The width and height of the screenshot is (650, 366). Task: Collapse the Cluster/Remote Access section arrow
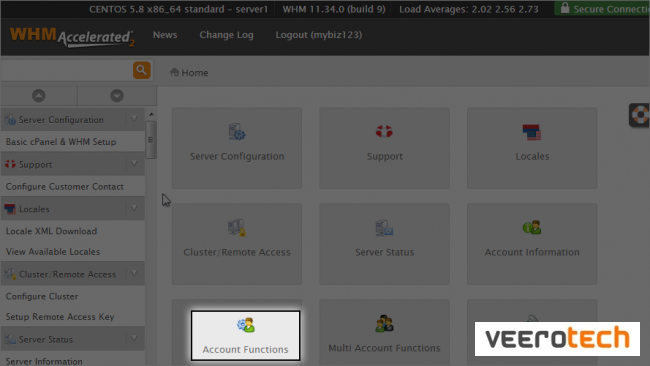tap(134, 273)
